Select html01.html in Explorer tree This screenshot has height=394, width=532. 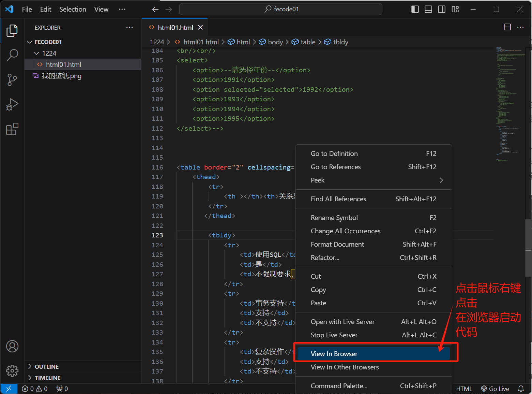(x=83, y=64)
